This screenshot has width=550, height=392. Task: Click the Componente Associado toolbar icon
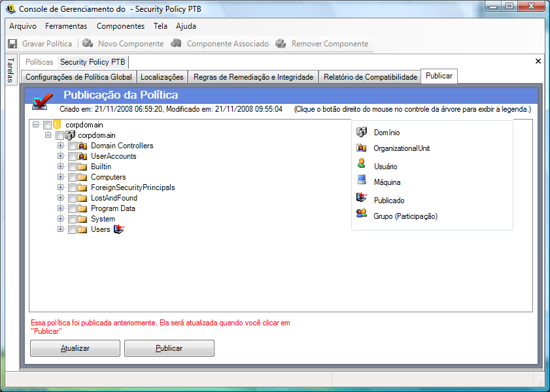point(176,43)
